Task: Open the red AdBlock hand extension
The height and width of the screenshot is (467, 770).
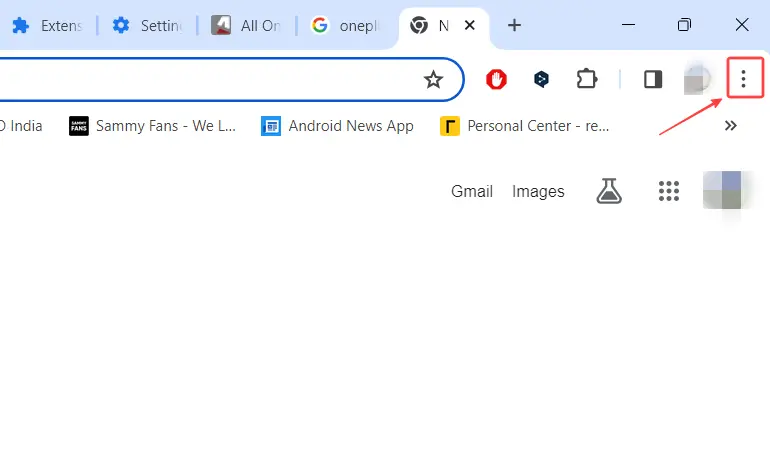Action: pyautogui.click(x=496, y=80)
